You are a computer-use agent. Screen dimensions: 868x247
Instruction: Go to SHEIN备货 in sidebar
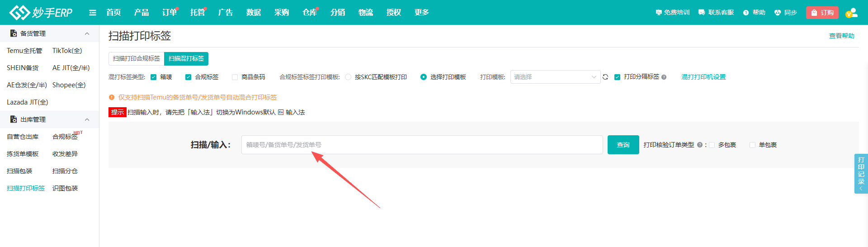tap(23, 68)
